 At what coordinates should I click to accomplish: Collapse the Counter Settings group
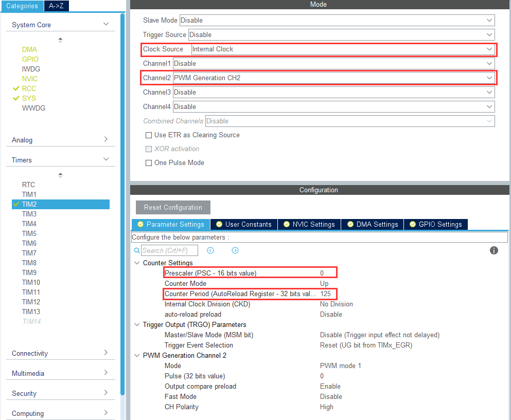tap(137, 263)
